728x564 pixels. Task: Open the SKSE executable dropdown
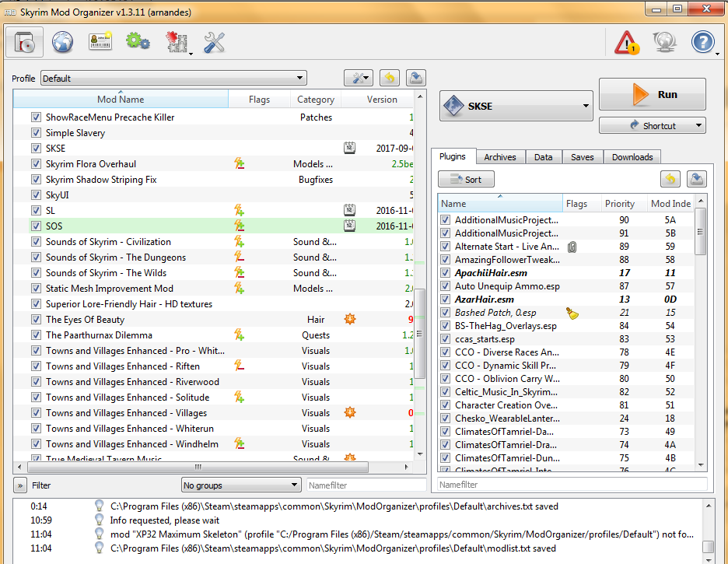[x=516, y=106]
